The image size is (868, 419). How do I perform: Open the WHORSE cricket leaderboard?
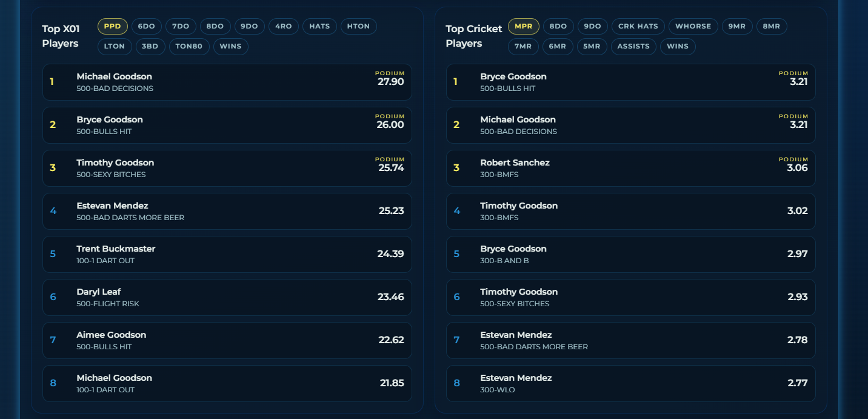pos(693,26)
